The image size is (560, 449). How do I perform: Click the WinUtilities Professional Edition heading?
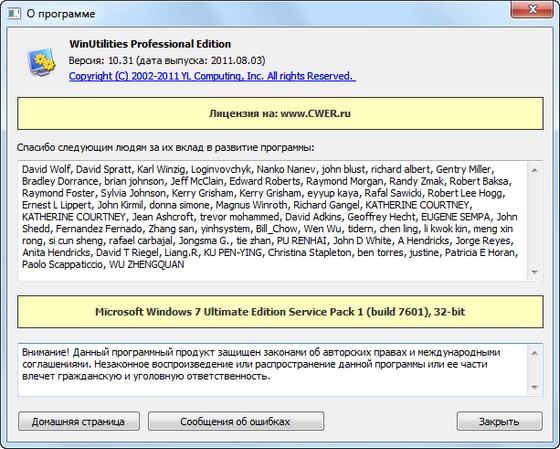[x=150, y=44]
